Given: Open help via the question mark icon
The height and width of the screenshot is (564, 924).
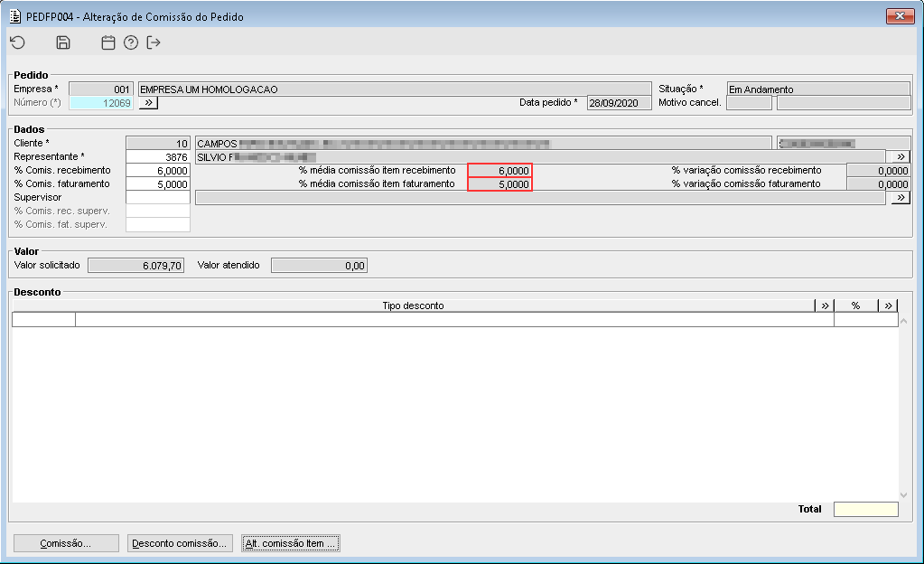Looking at the screenshot, I should (x=131, y=42).
